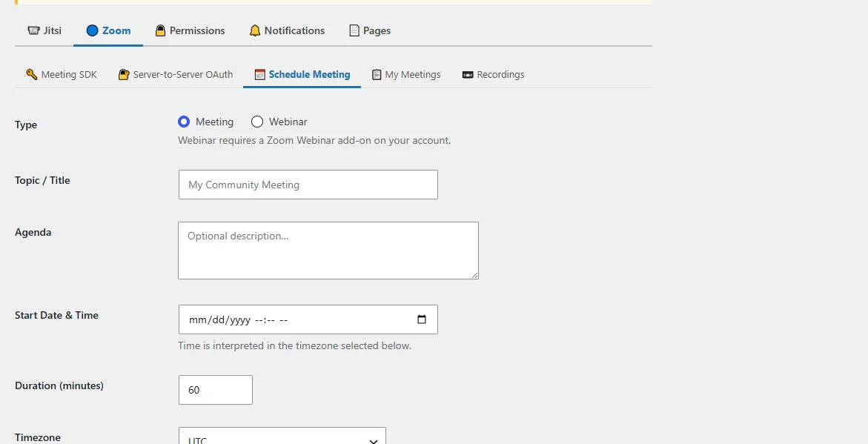
Task: Open the date picker calendar icon
Action: (x=422, y=319)
